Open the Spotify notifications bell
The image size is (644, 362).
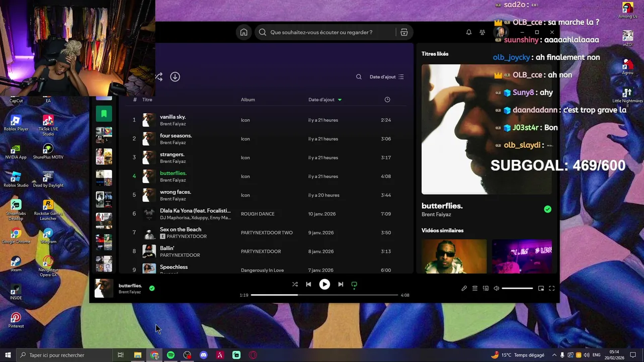coord(469,32)
